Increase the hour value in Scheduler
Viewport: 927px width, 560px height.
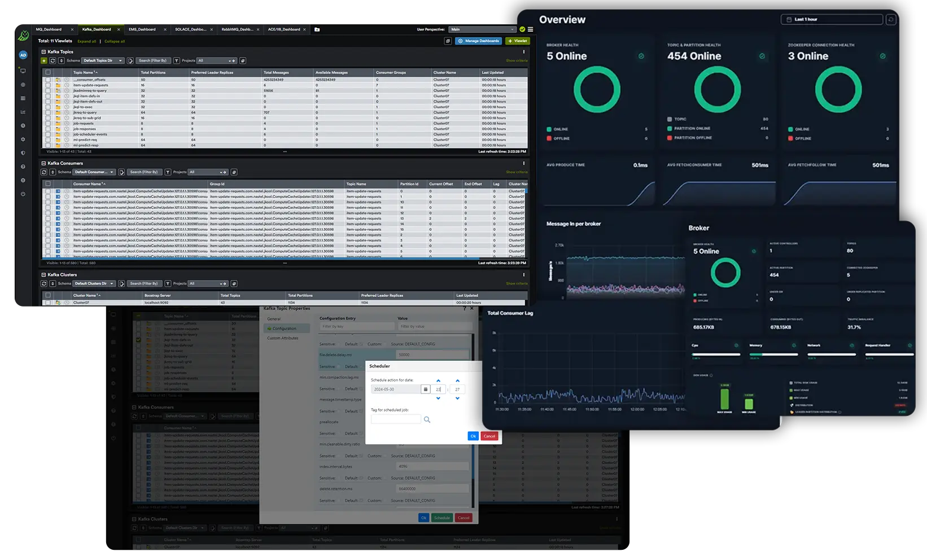[x=438, y=380]
